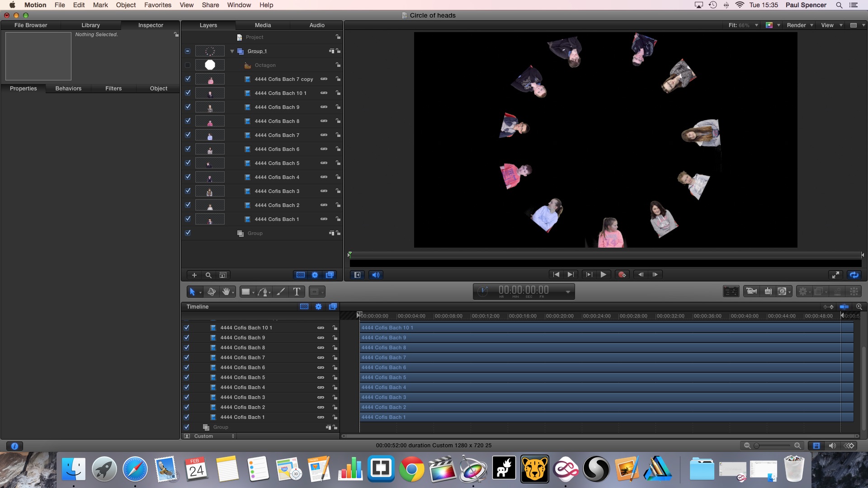The height and width of the screenshot is (488, 868).
Task: Open Motion app in the Dock
Action: pyautogui.click(x=473, y=469)
